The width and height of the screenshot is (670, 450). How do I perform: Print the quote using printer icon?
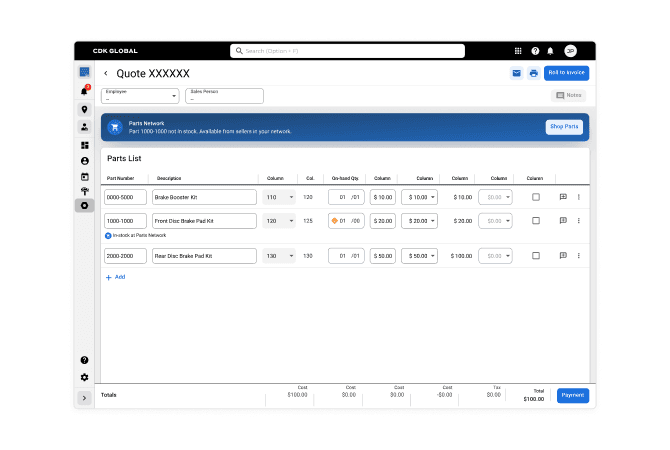coord(534,73)
